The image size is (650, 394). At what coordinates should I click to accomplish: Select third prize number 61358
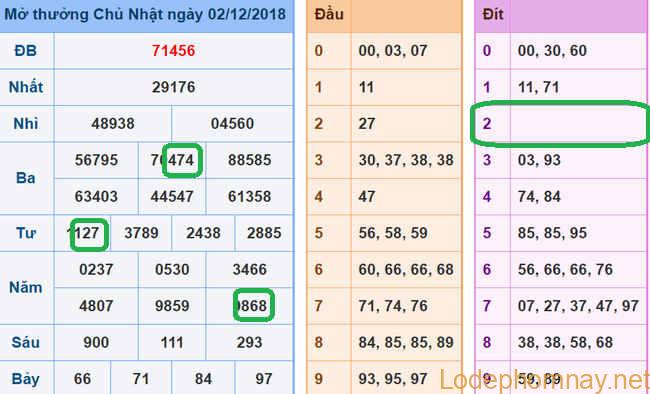pyautogui.click(x=250, y=196)
